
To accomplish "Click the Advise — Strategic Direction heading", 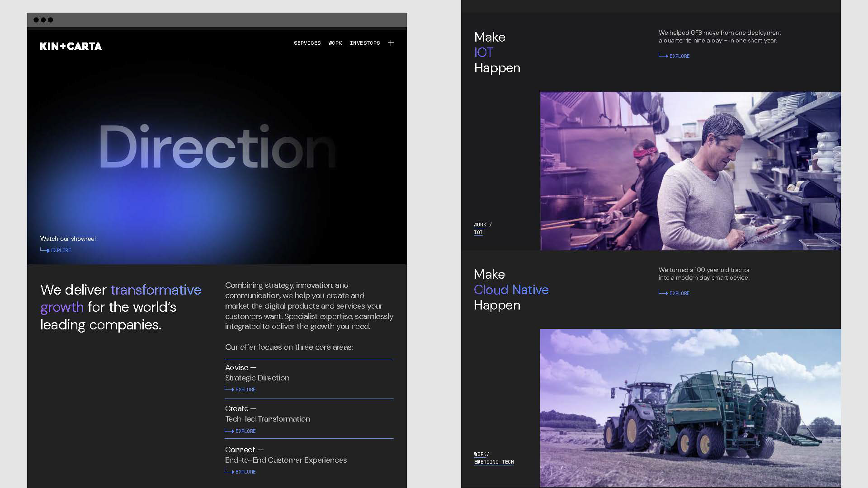I will 257,373.
